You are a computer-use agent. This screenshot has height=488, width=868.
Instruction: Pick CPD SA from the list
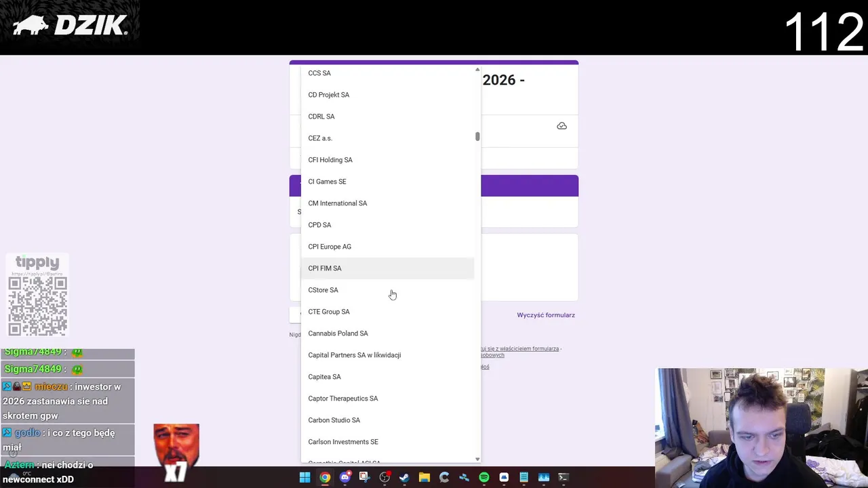[387, 225]
